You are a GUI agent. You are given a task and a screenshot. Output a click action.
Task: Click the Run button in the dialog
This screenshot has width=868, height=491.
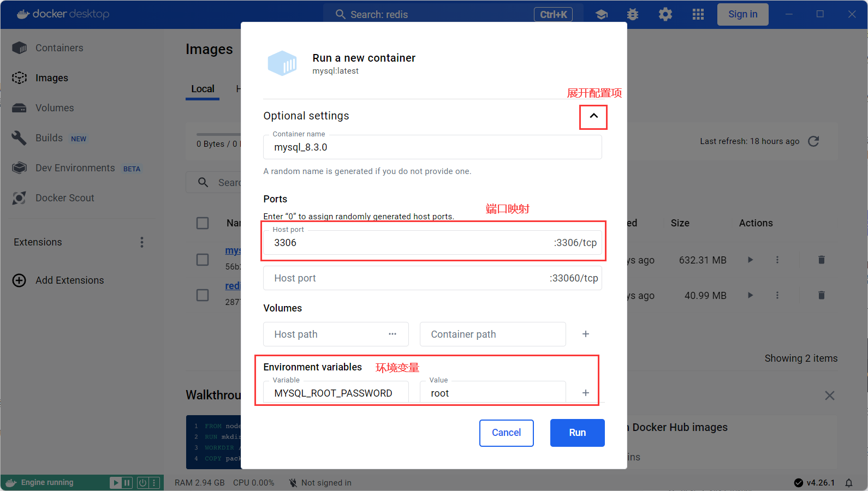point(578,433)
